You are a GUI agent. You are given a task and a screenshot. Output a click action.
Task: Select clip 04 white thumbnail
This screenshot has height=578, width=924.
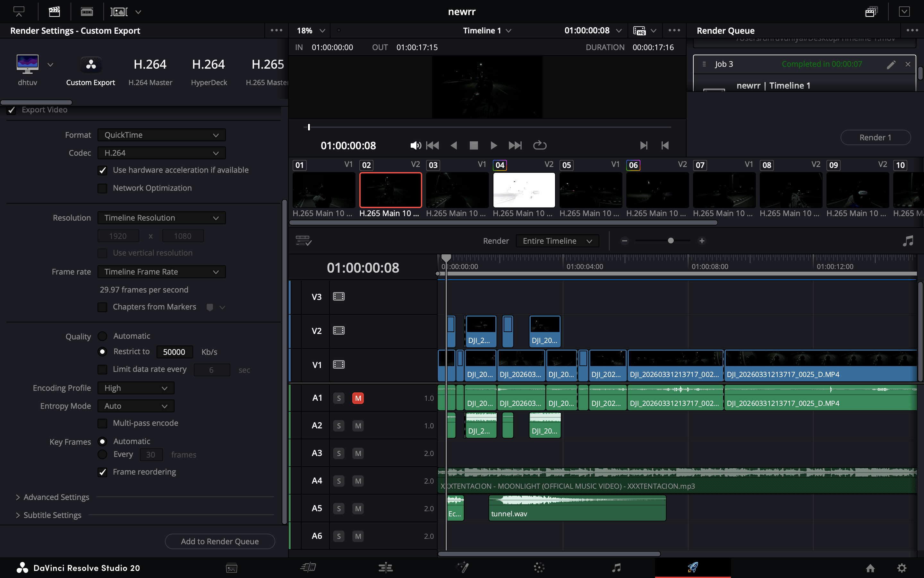(x=524, y=190)
